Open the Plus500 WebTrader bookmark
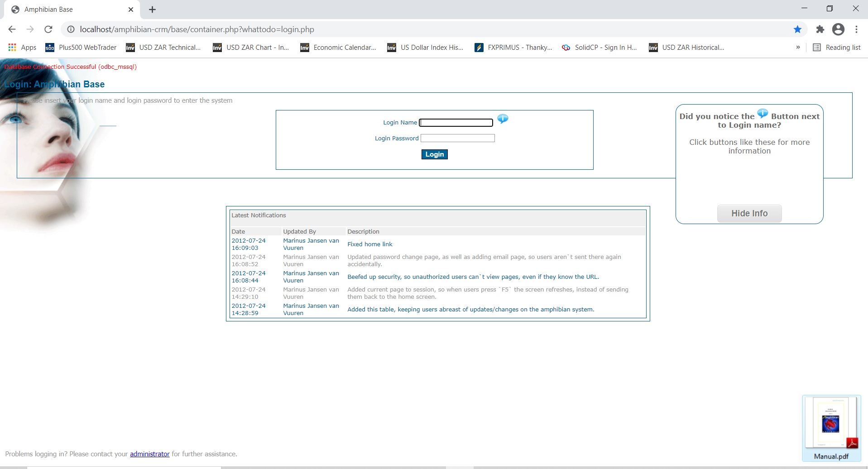The width and height of the screenshot is (868, 469). (x=81, y=48)
